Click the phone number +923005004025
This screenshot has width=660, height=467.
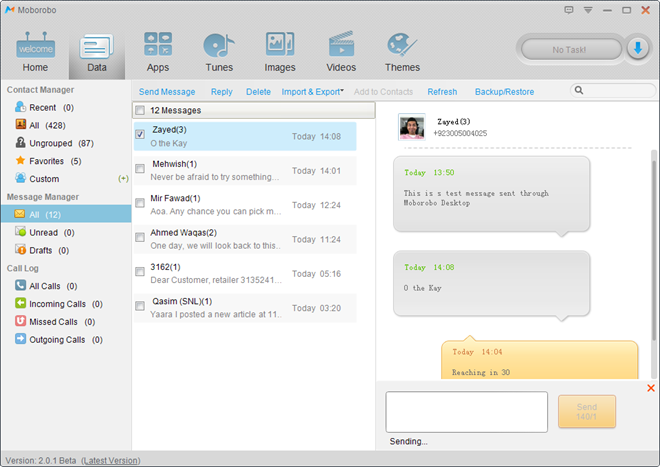[460, 133]
